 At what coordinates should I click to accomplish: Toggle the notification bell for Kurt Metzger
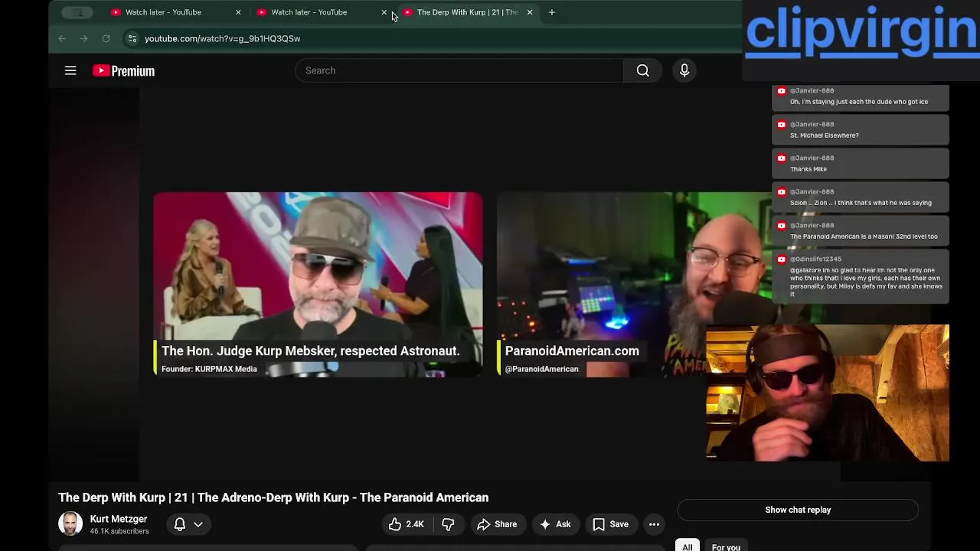click(179, 524)
